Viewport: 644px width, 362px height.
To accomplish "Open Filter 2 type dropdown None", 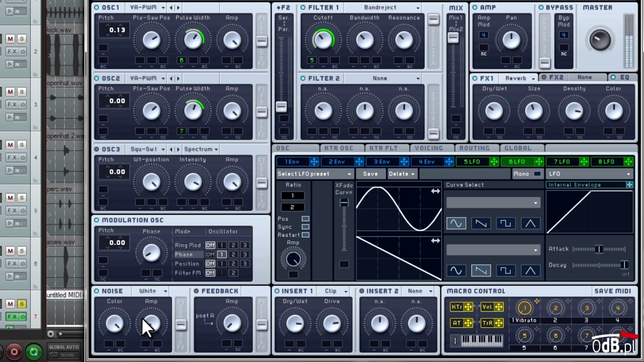I will pos(383,78).
